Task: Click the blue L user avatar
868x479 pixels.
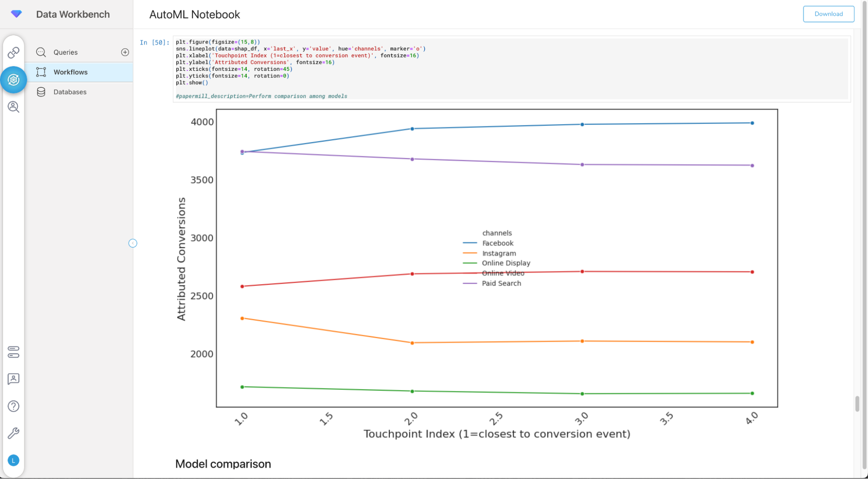Action: point(13,460)
